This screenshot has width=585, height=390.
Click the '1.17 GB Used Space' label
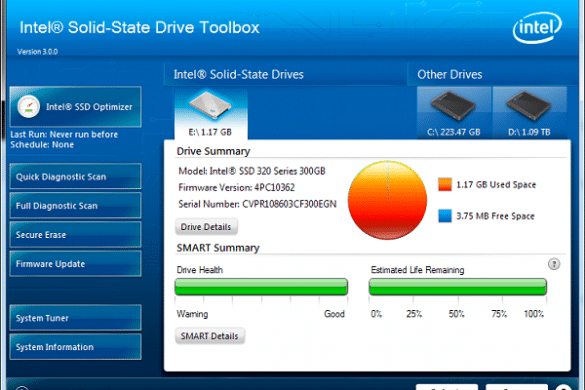[x=496, y=184]
